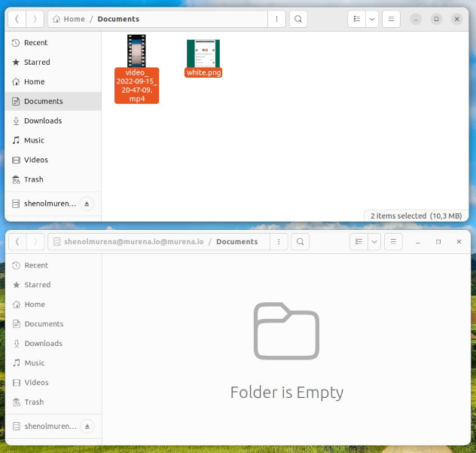Expand view options dropdown in the top window
476x453 pixels.
[372, 19]
